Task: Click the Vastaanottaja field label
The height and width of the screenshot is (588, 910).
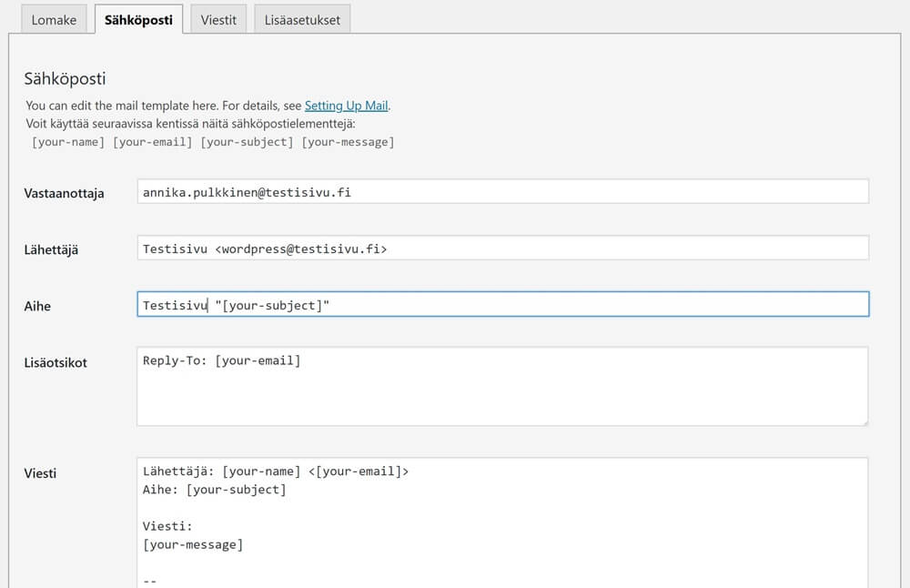Action: [64, 193]
